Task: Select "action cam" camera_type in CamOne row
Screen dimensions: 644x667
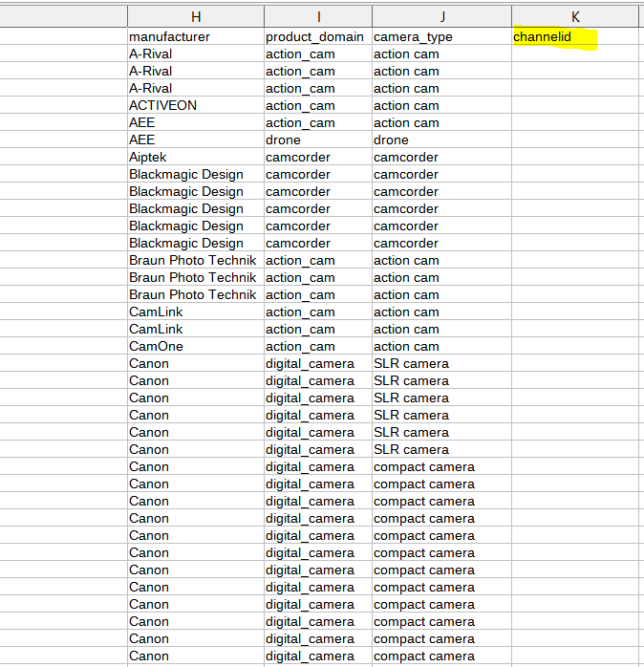Action: point(442,346)
